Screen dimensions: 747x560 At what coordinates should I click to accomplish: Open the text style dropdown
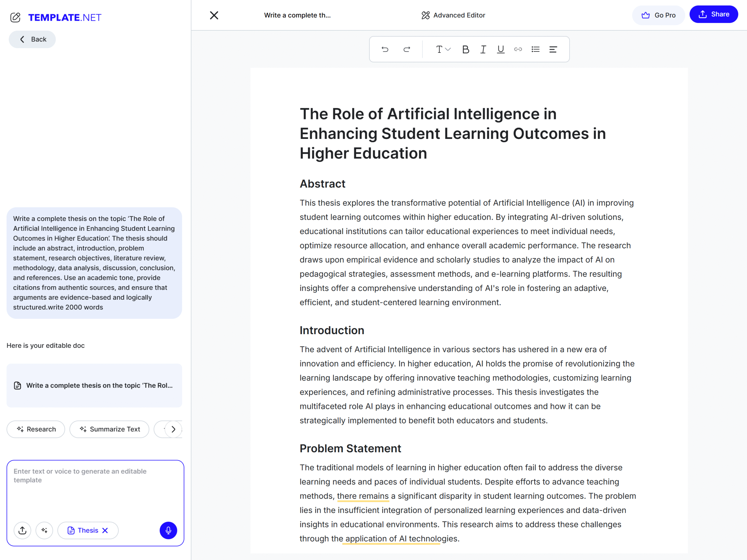point(443,49)
